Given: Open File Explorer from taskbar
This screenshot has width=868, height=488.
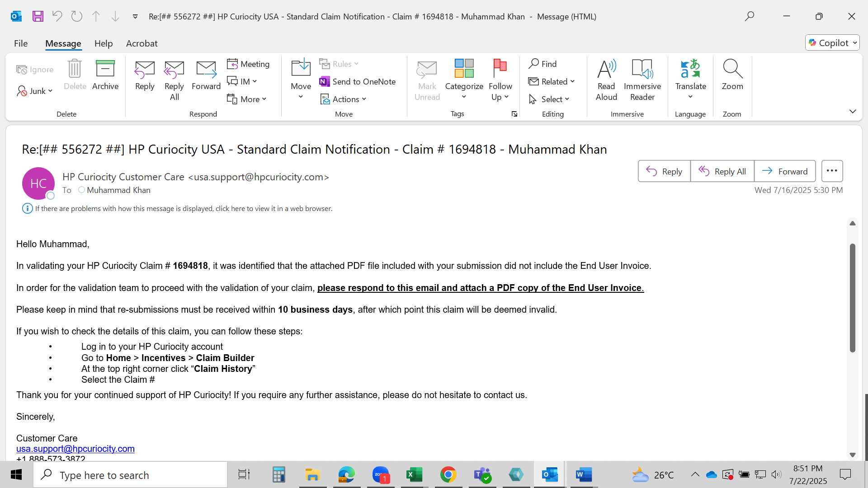Looking at the screenshot, I should (312, 475).
